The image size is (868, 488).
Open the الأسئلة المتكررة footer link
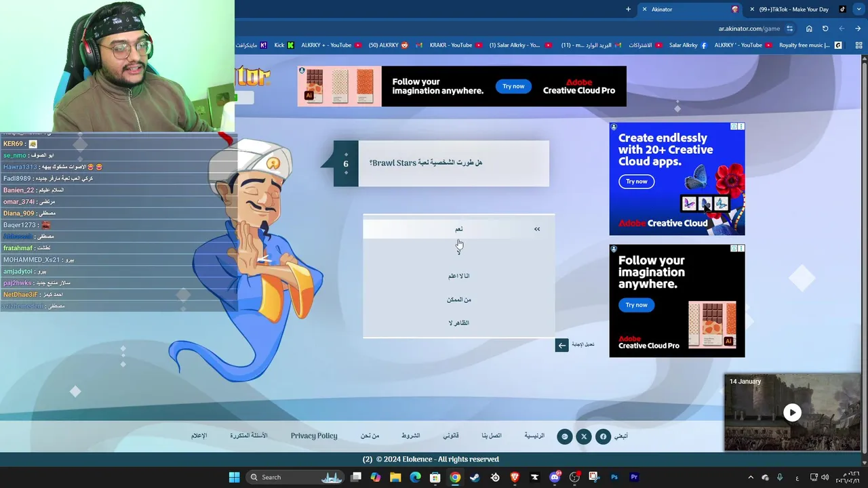(x=249, y=436)
